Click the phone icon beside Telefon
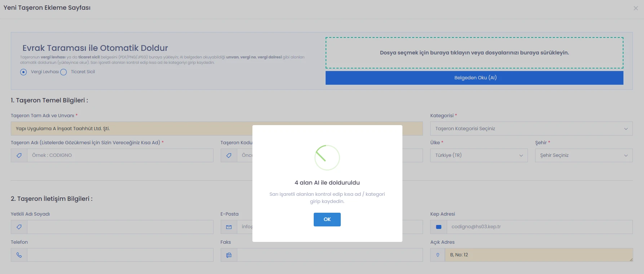 coord(19,255)
